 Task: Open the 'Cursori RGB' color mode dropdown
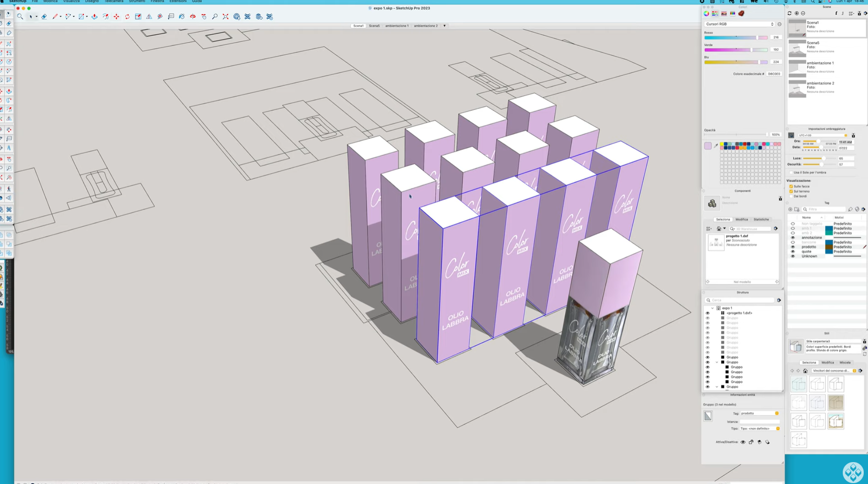coord(739,24)
